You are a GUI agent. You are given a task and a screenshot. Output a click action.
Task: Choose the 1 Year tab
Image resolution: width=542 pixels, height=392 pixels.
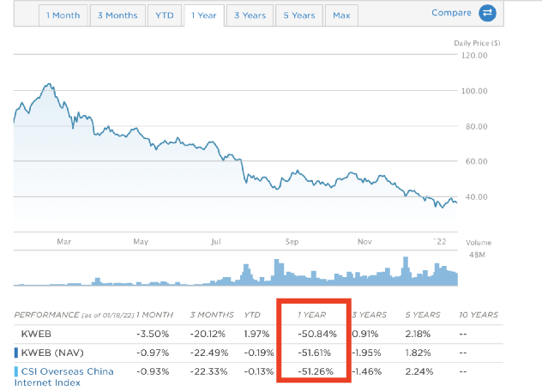(203, 15)
